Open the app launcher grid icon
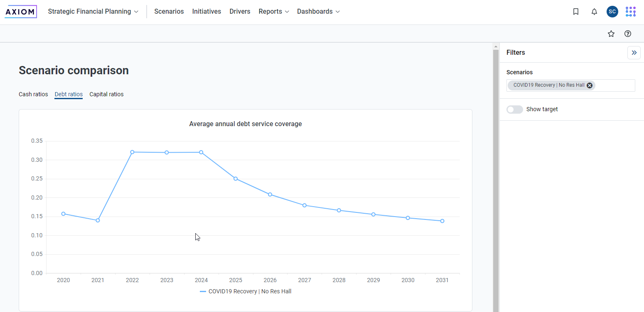The height and width of the screenshot is (312, 644). 631,12
